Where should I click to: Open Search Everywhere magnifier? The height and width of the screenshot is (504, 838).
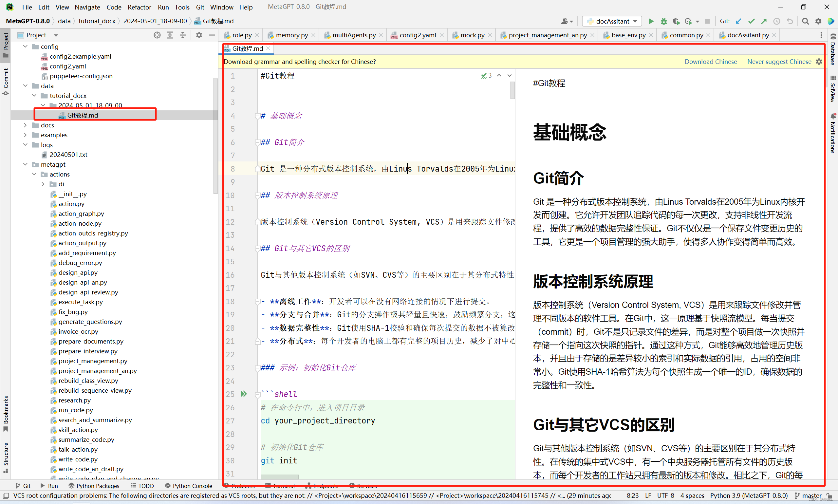click(x=805, y=21)
